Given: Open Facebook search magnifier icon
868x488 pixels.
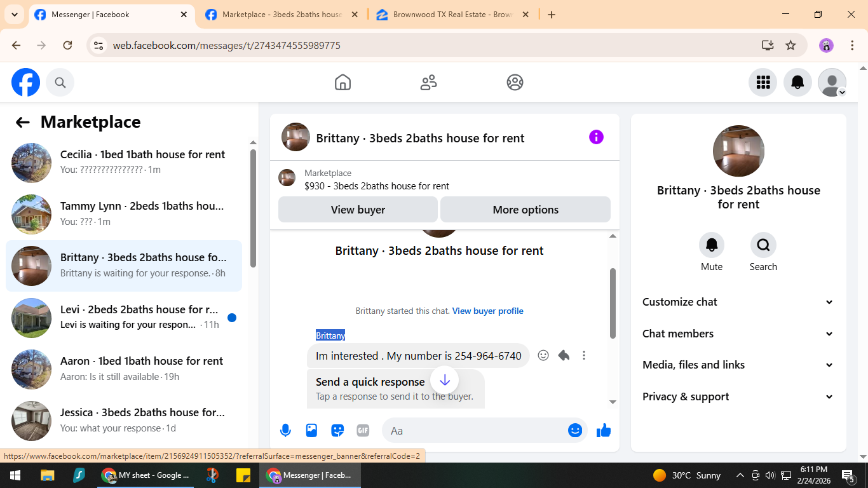Looking at the screenshot, I should (x=60, y=83).
